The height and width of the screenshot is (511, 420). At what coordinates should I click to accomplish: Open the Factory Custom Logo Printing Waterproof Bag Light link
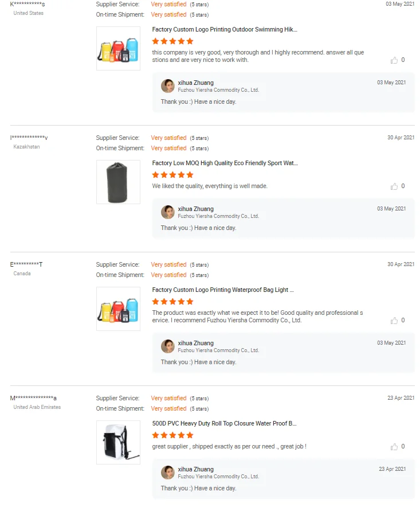tap(223, 290)
